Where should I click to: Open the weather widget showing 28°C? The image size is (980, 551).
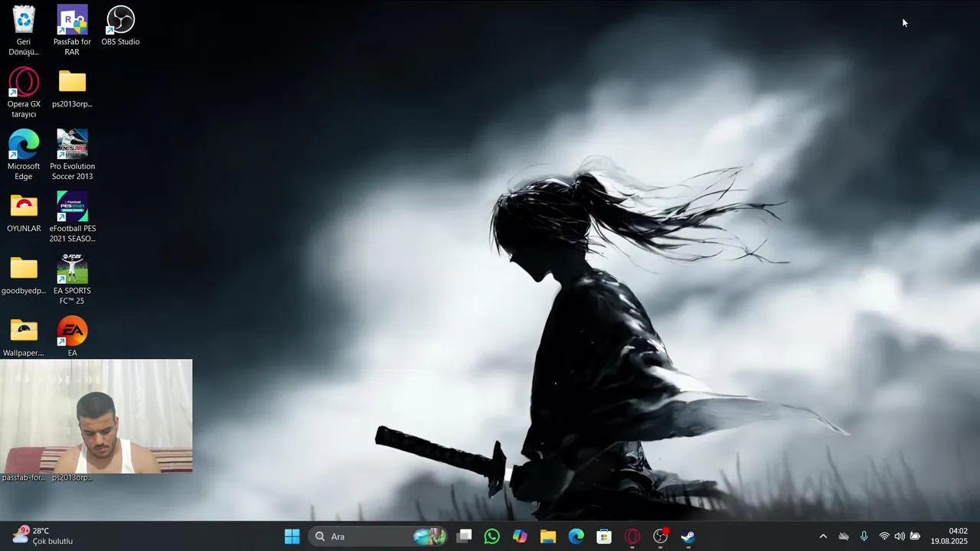pos(43,536)
